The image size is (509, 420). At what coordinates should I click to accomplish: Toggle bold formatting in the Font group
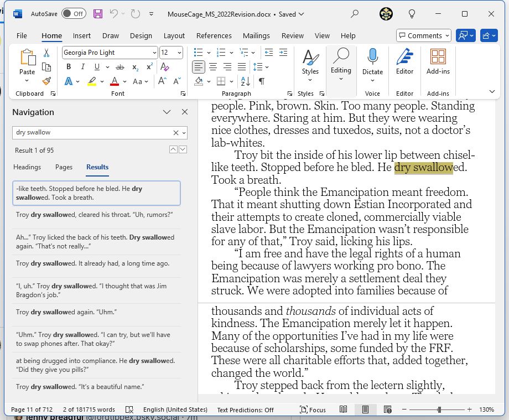[x=69, y=67]
